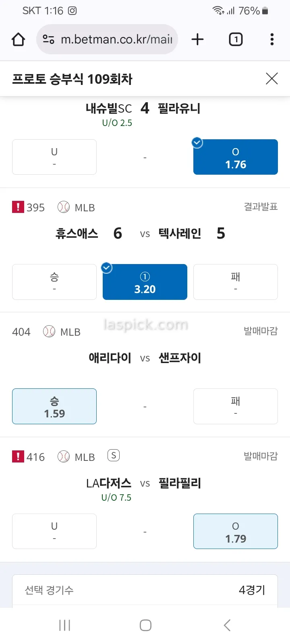Open Android recent apps button
The height and width of the screenshot is (644, 290).
point(64,625)
